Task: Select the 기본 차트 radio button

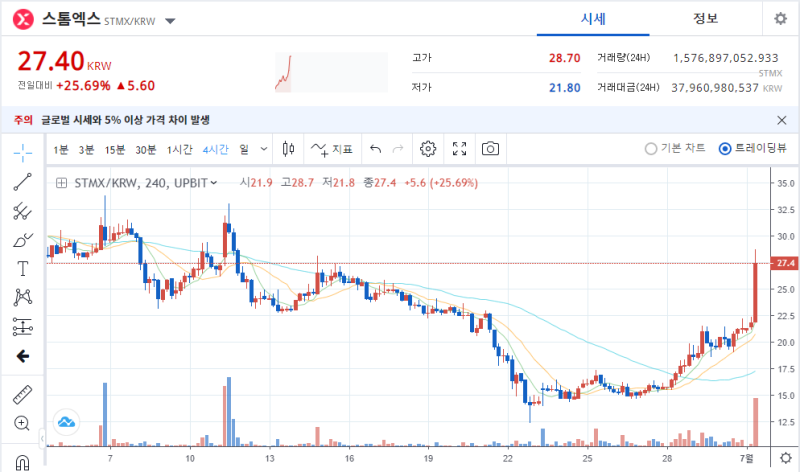Action: click(x=651, y=149)
